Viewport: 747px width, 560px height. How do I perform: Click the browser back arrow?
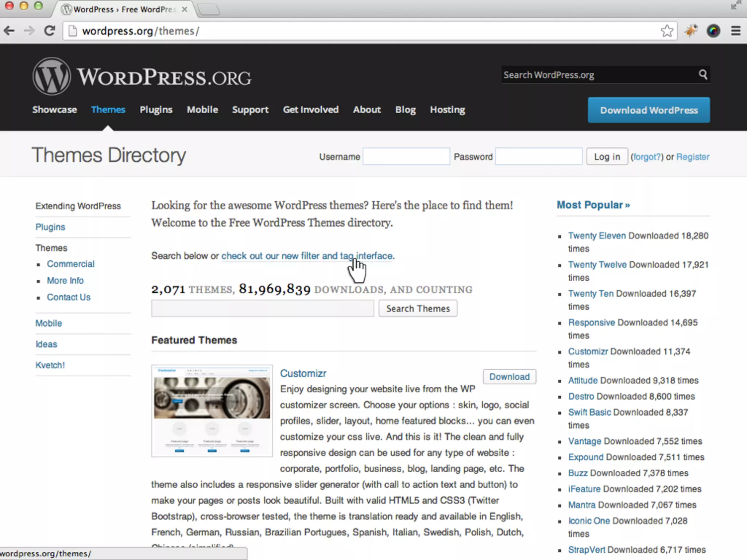[9, 31]
